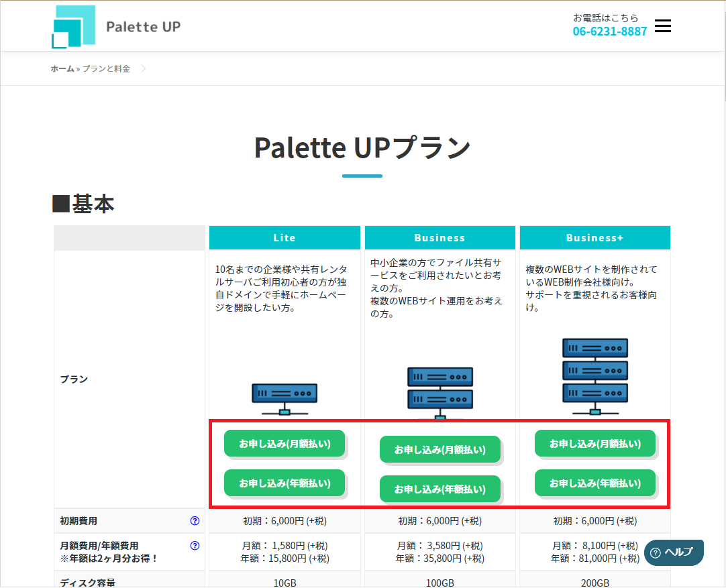The width and height of the screenshot is (726, 588).
Task: Open the hamburger menu icon
Action: coord(662,26)
